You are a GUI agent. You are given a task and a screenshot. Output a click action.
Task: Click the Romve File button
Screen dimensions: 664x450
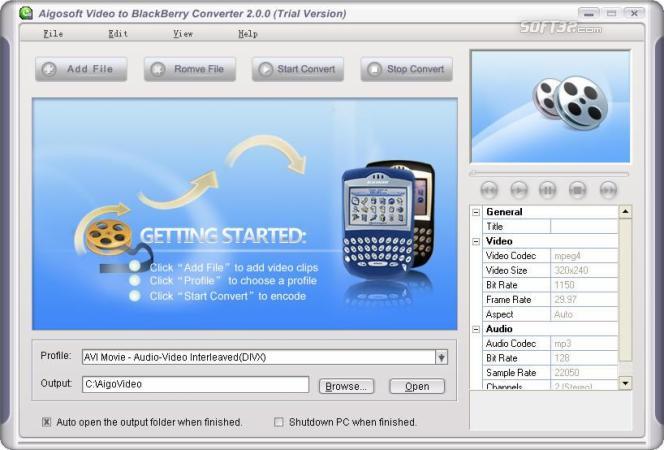[190, 69]
